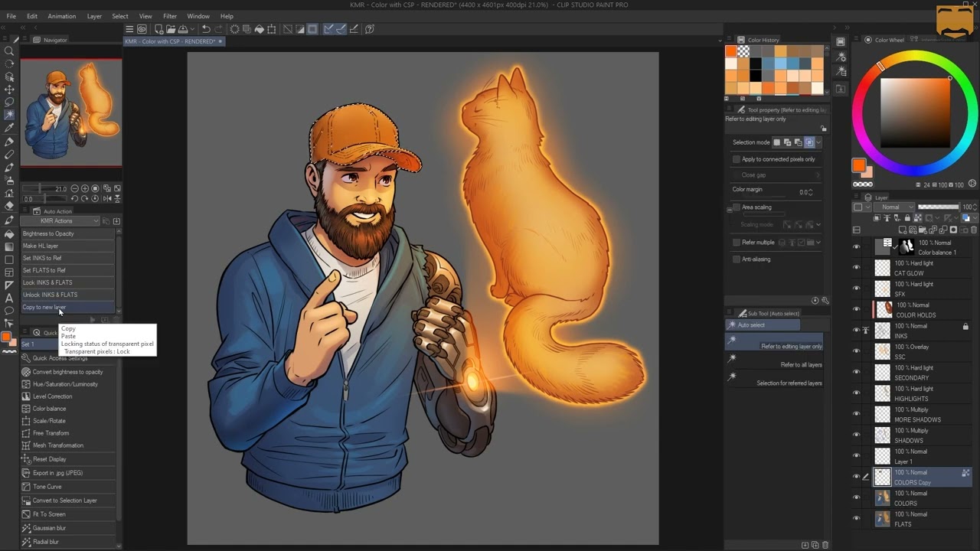Select the Text tool
The width and height of the screenshot is (980, 551).
pyautogui.click(x=9, y=298)
